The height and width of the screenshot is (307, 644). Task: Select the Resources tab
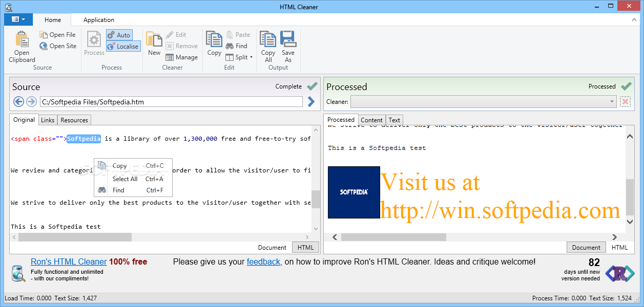coord(74,120)
